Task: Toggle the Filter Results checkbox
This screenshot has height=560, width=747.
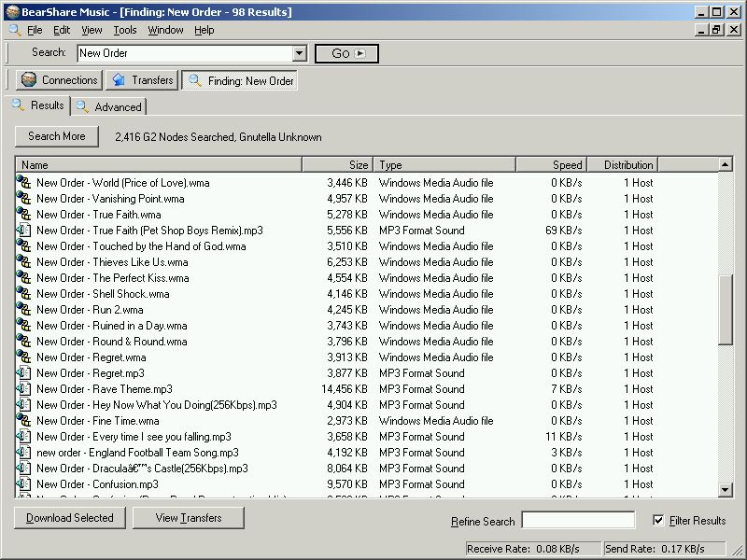Action: (x=658, y=522)
